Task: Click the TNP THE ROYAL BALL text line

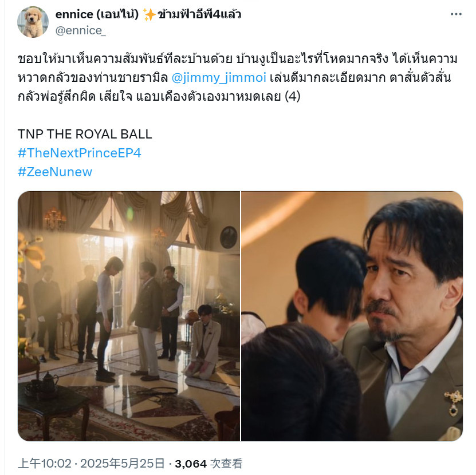Action: [x=85, y=134]
